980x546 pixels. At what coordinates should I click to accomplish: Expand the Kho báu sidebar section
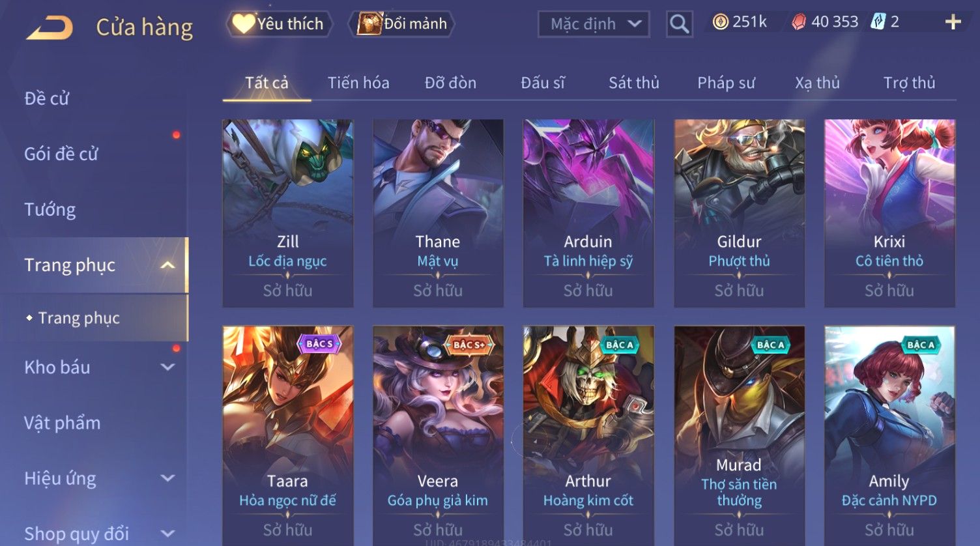(167, 367)
